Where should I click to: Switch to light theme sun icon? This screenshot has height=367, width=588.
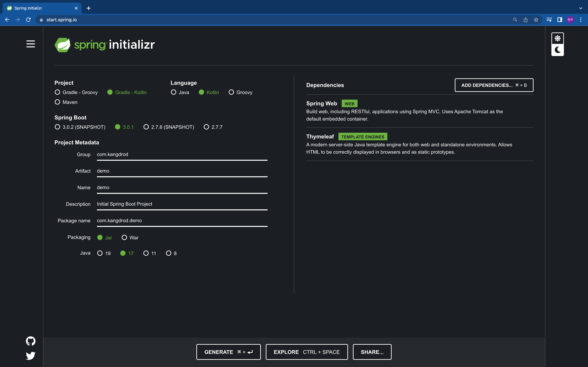pos(557,38)
